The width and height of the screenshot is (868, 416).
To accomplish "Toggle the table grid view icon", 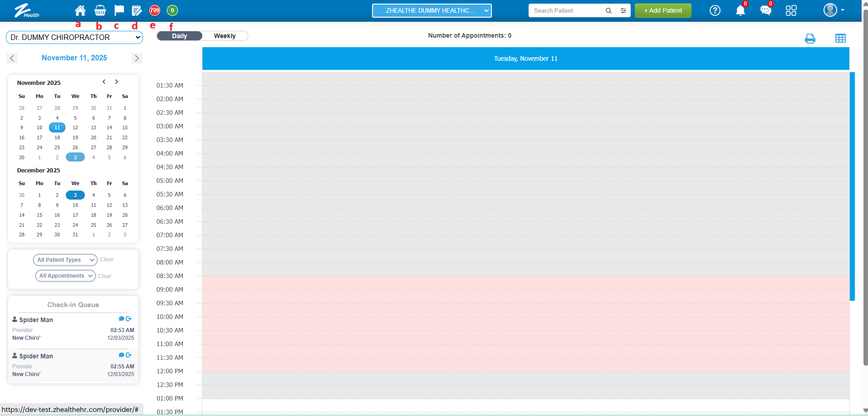I will [840, 39].
